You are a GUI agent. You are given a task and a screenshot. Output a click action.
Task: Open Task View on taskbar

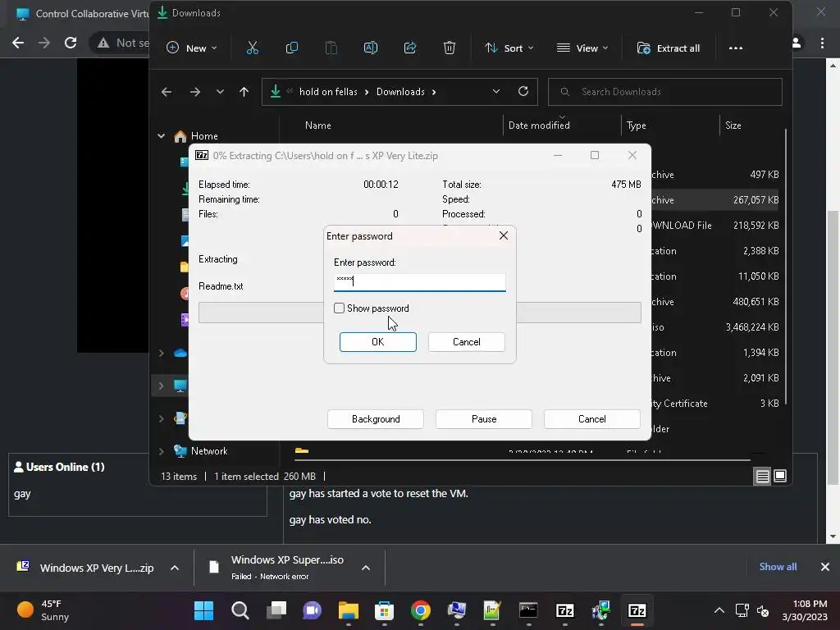pyautogui.click(x=276, y=610)
